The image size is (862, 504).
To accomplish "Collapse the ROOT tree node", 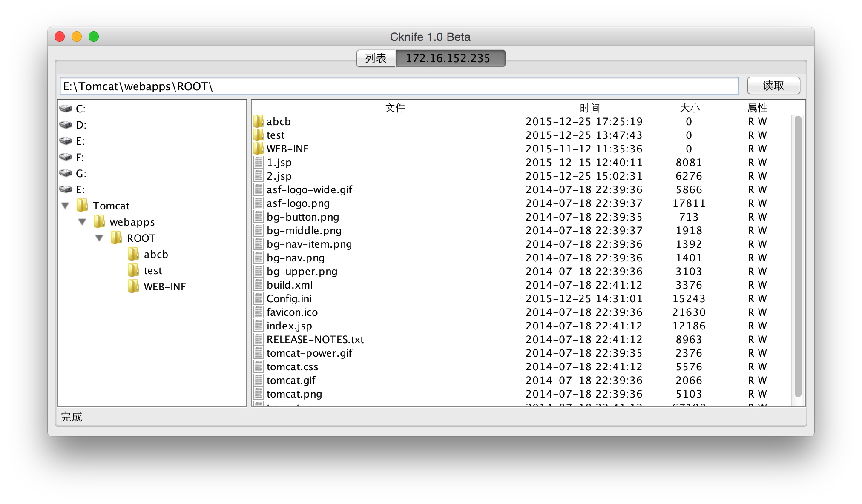I will pyautogui.click(x=99, y=238).
